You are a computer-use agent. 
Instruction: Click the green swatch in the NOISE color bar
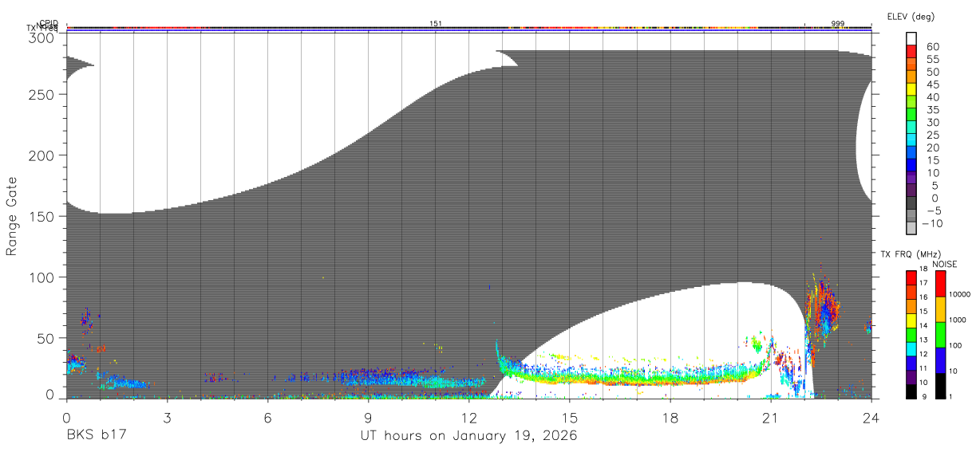941,335
